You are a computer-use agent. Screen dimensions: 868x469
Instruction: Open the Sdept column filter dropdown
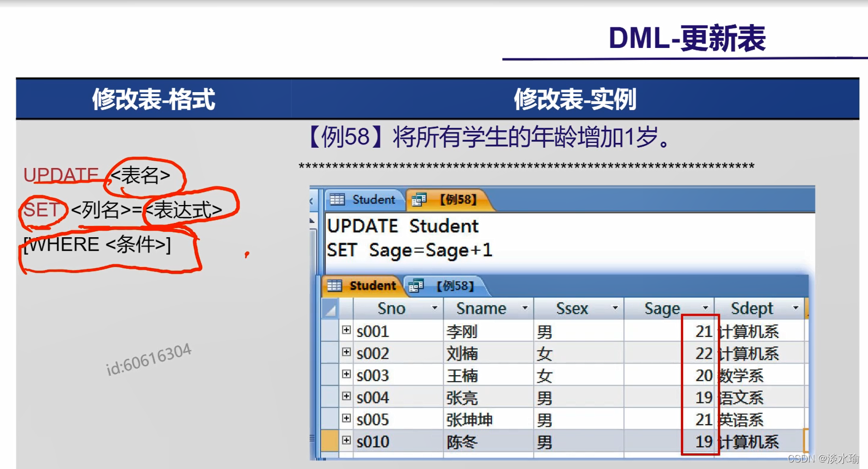795,308
